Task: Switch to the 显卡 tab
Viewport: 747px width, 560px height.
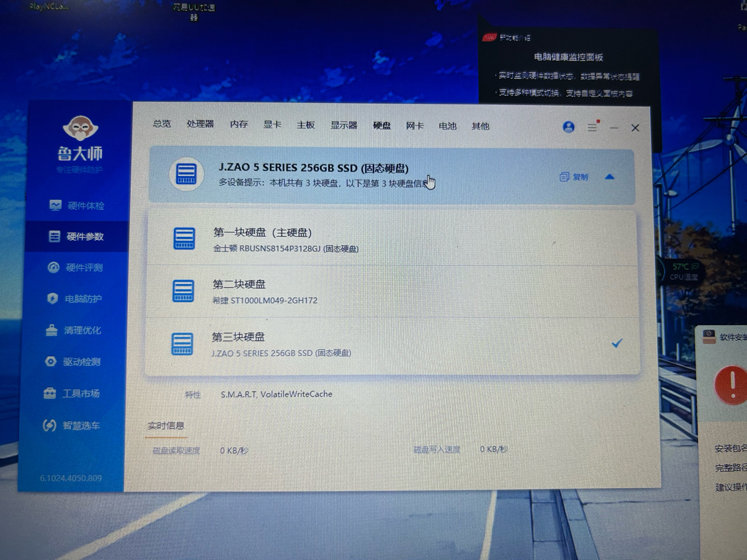Action: 272,124
